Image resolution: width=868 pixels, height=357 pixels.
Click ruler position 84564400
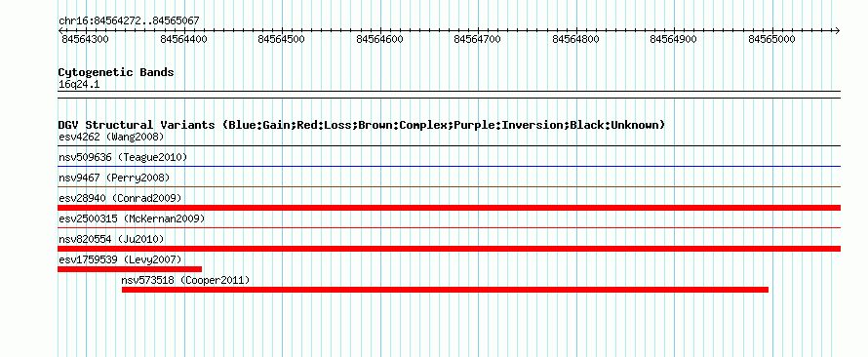(183, 39)
